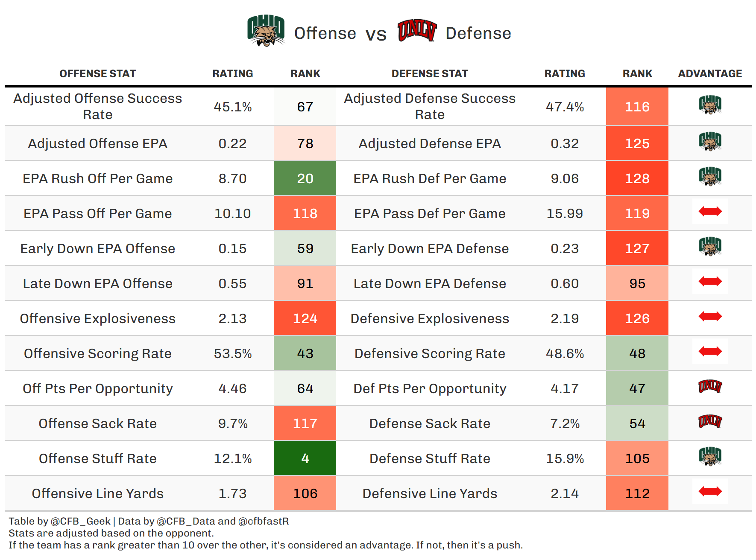
Task: Click Ohio advantage icon in Success Rate row
Action: pos(710,105)
